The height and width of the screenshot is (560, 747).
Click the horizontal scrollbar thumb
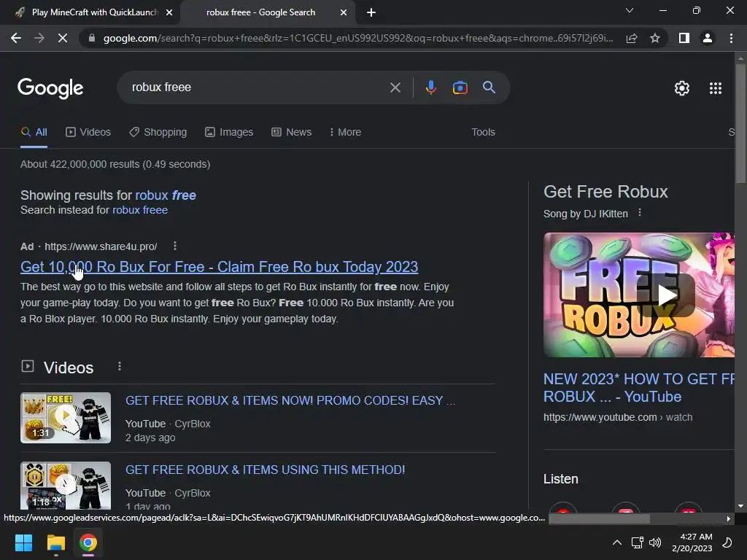coord(600,518)
